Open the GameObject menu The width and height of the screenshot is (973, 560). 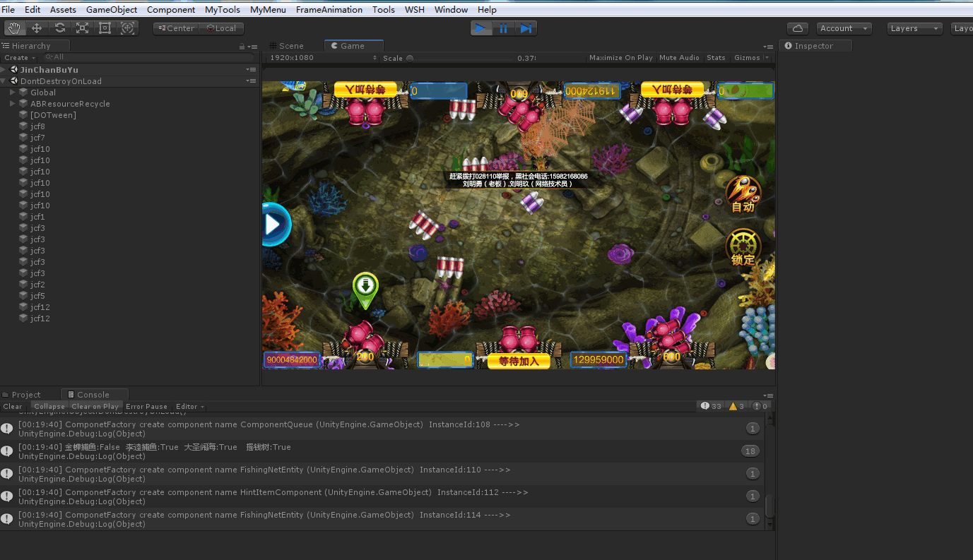tap(112, 10)
